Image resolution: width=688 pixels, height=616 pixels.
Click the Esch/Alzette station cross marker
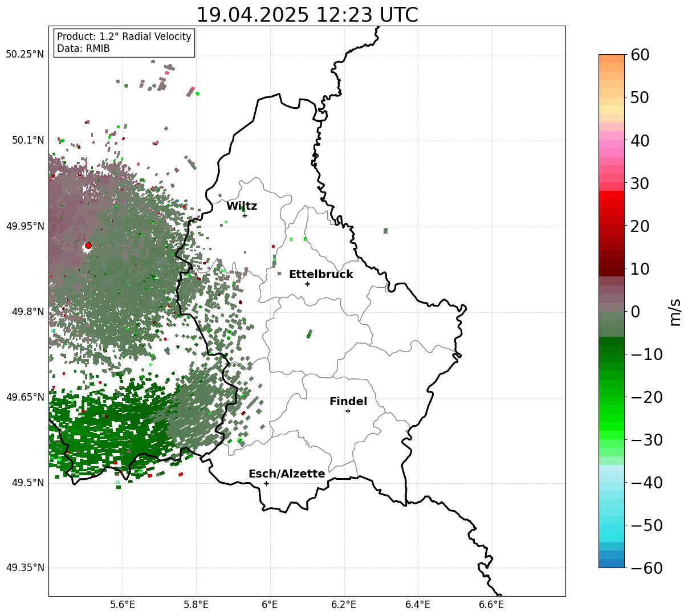[x=266, y=483]
